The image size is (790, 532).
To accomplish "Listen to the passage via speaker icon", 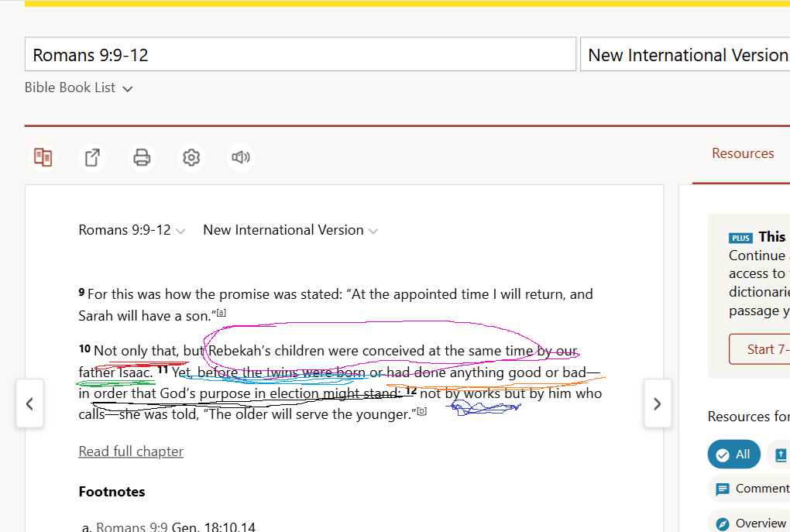I will pyautogui.click(x=240, y=156).
